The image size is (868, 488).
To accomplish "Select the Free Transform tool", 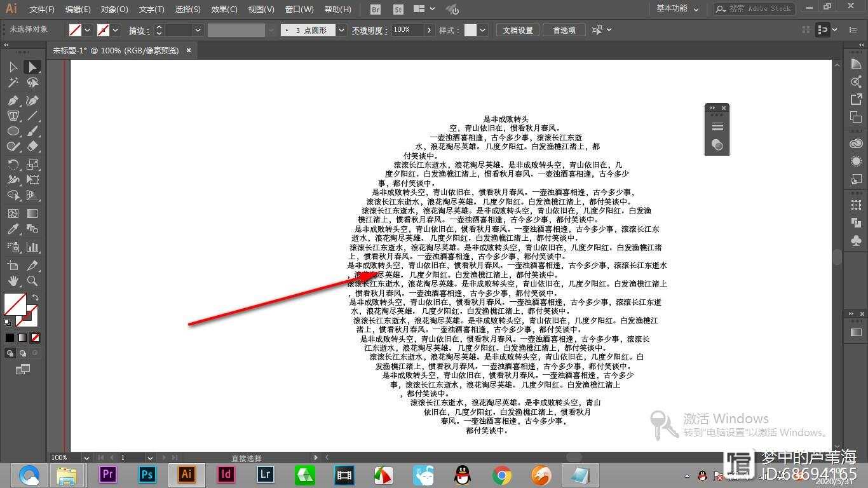I will (x=32, y=180).
